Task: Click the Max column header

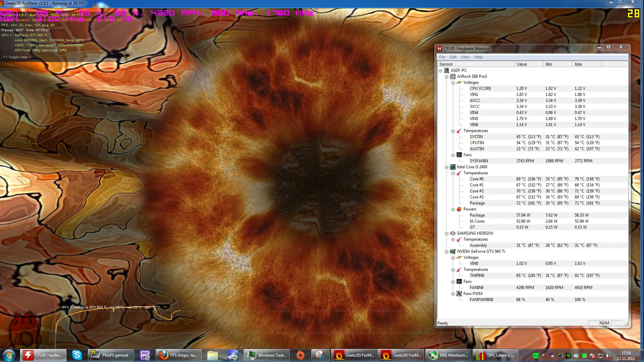Action: [x=587, y=64]
